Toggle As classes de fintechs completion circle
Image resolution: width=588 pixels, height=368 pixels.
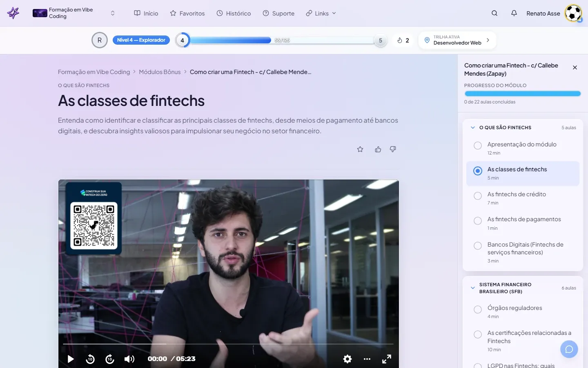[478, 171]
